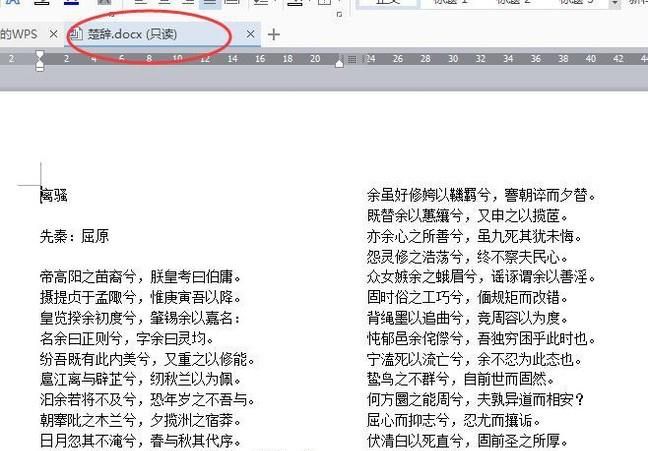Click the line 亦余心之所善兮，虽九死其犹未悔。
Image resolution: width=648 pixels, height=451 pixels.
pyautogui.click(x=474, y=236)
